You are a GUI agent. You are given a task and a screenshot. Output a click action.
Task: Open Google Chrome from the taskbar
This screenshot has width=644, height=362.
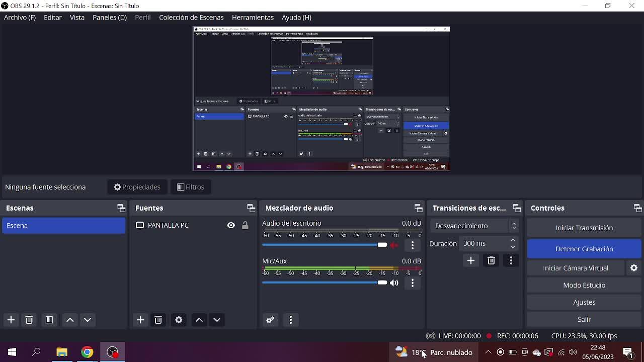point(87,352)
